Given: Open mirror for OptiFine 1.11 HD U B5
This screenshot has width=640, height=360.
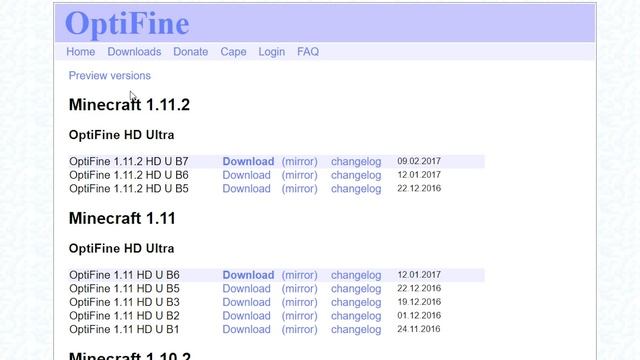Looking at the screenshot, I should (300, 289).
